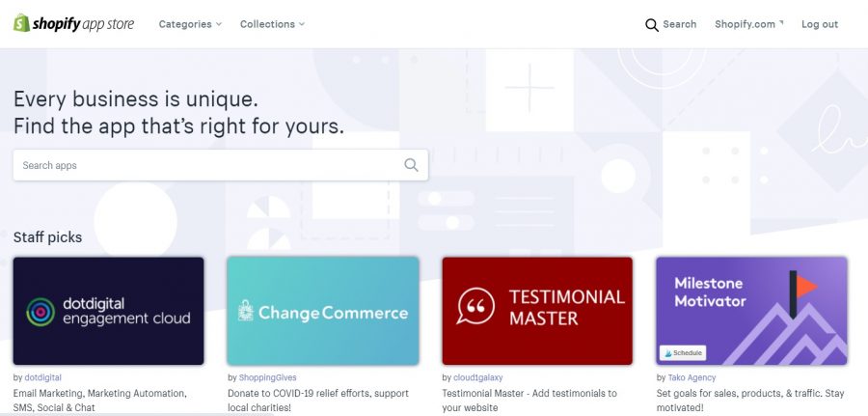The height and width of the screenshot is (416, 868).
Task: Open the Testimonial Master app card
Action: pyautogui.click(x=537, y=311)
